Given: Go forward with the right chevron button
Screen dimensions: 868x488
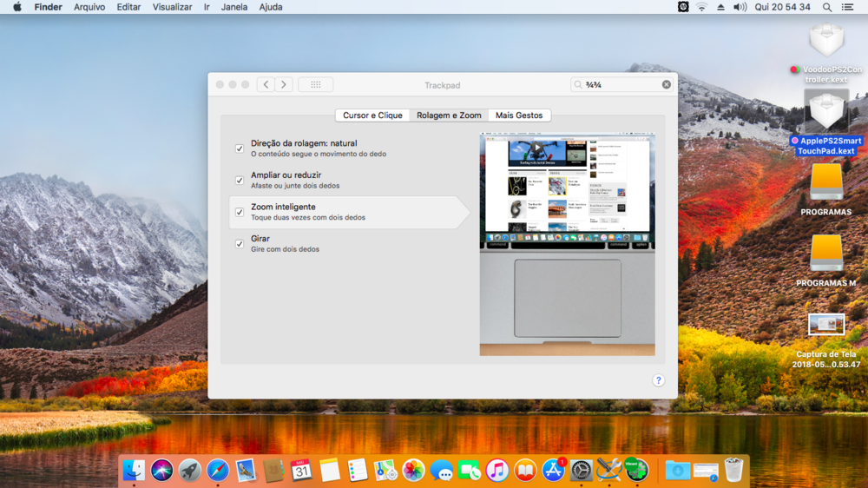Looking at the screenshot, I should 284,84.
